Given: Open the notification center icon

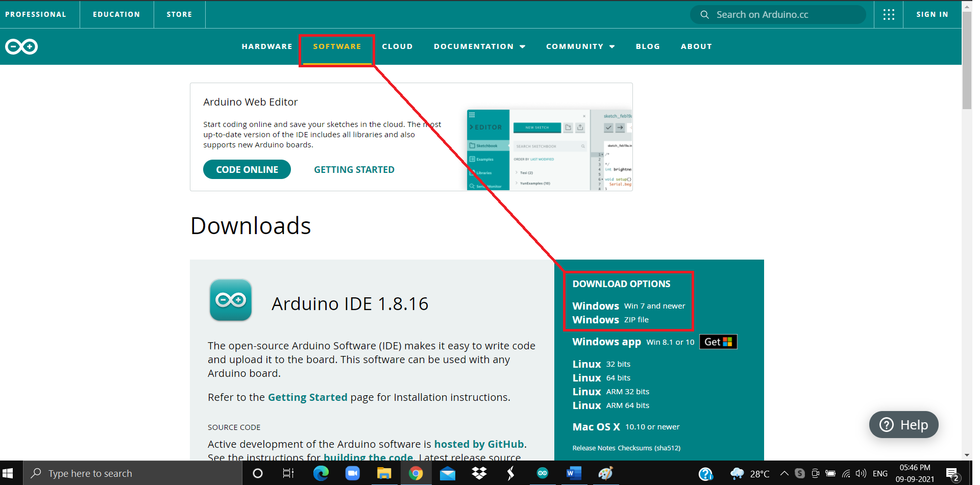Looking at the screenshot, I should pyautogui.click(x=952, y=474).
